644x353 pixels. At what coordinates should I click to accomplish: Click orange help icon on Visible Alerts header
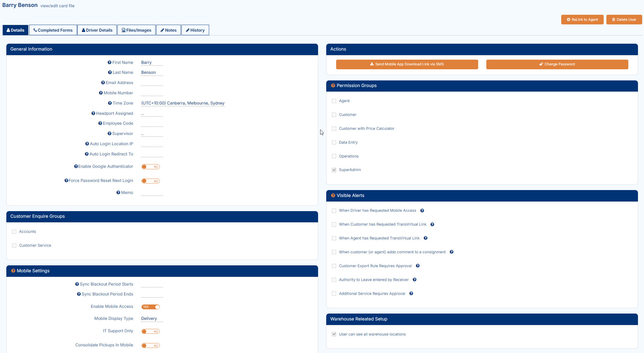coord(333,195)
